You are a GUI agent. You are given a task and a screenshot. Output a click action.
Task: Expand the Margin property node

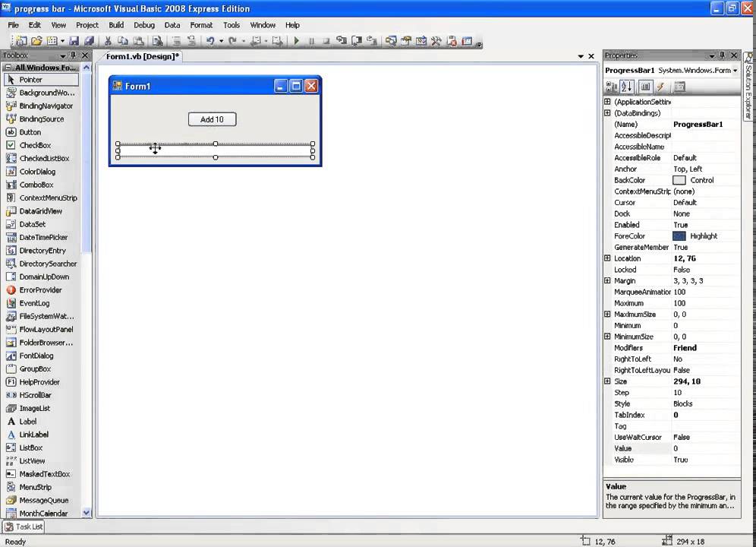607,280
